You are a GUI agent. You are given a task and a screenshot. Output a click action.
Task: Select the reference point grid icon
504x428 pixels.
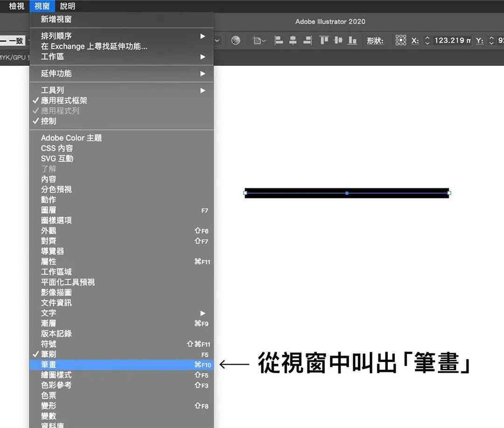[x=400, y=41]
